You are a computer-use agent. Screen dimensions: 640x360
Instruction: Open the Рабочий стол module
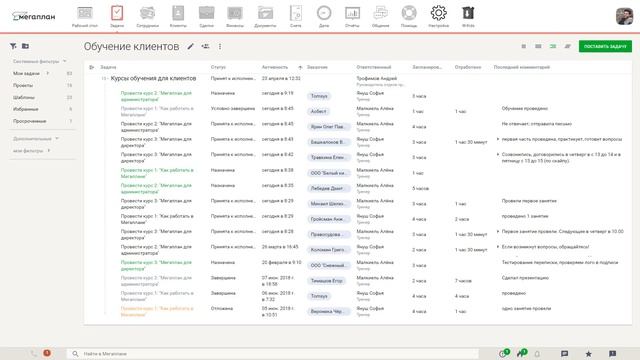click(x=84, y=16)
